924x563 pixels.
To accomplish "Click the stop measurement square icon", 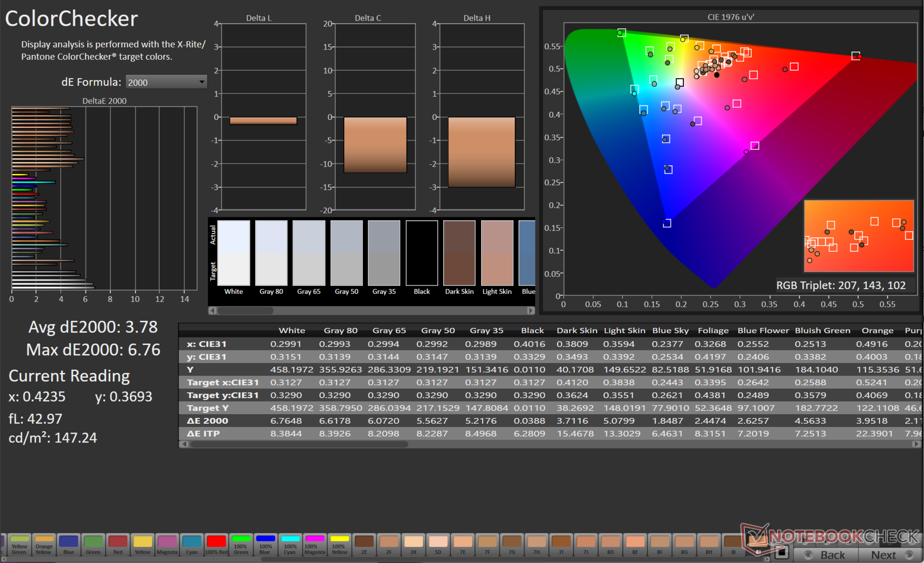I will pos(782,552).
